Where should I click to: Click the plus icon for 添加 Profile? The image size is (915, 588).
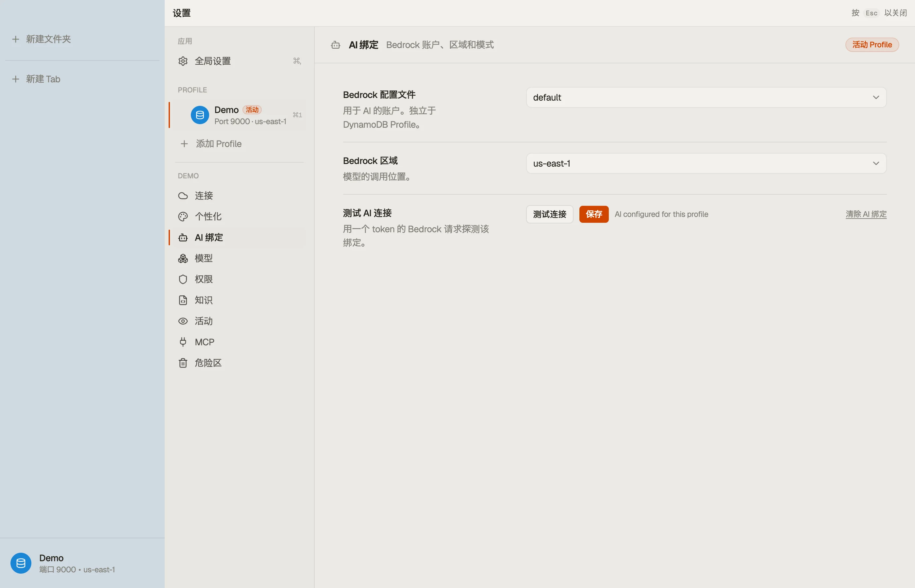[x=184, y=143]
